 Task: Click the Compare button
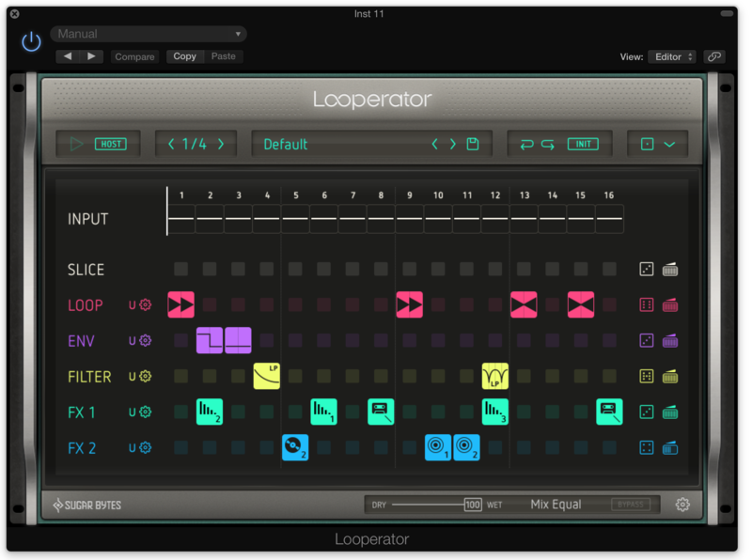coord(134,56)
